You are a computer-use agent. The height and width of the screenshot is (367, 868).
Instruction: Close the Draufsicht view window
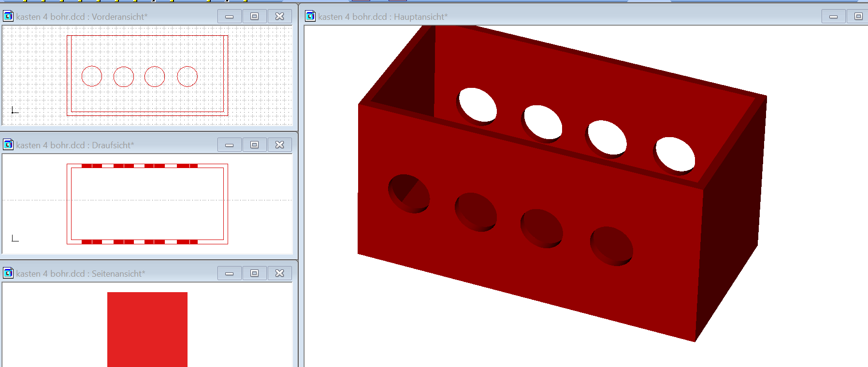click(280, 145)
